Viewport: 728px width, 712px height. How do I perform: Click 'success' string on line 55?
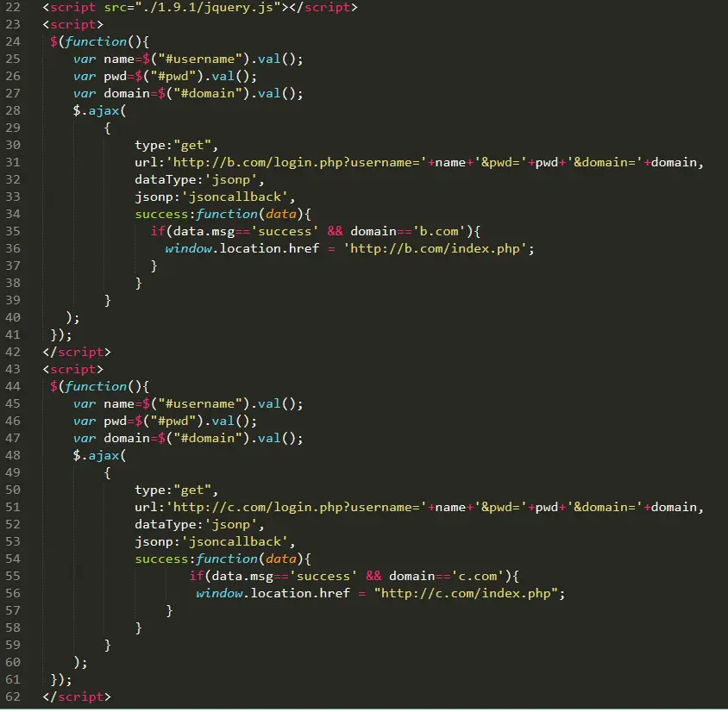(x=323, y=576)
